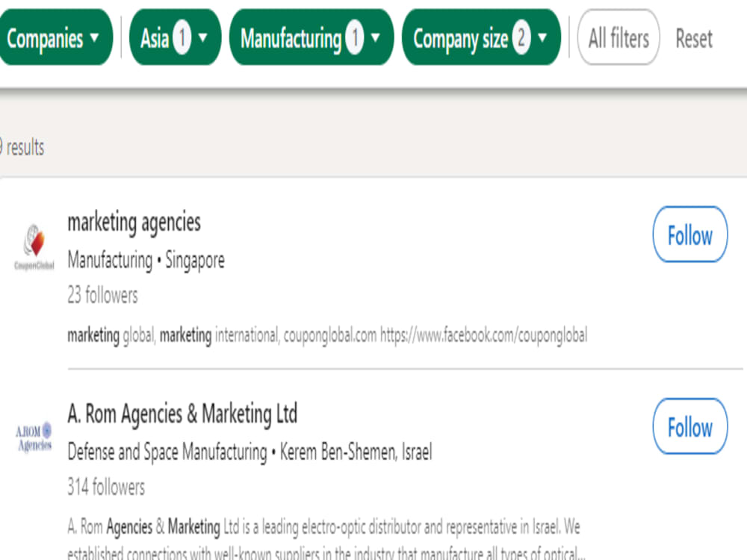Viewport: 747px width, 560px height.
Task: Click the couponglobal.com description snippet
Action: tap(327, 335)
